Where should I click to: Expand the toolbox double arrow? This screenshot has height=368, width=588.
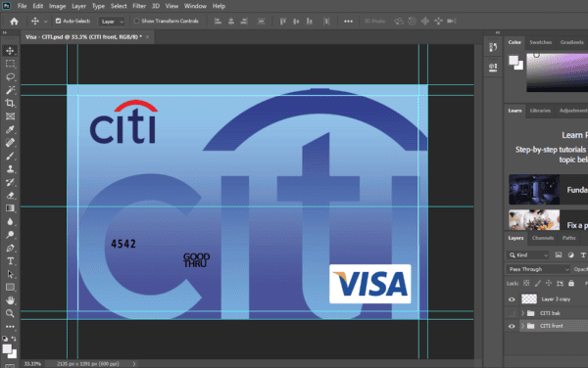coord(5,32)
